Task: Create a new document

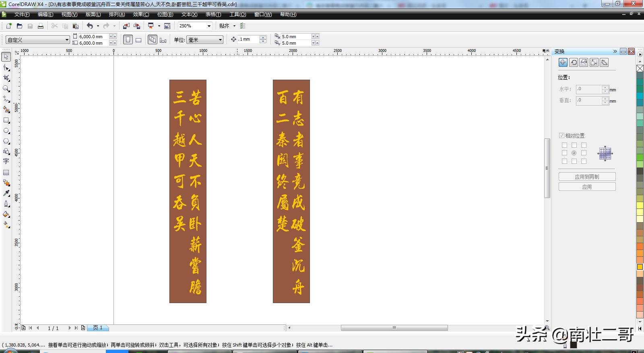Action: pyautogui.click(x=9, y=26)
